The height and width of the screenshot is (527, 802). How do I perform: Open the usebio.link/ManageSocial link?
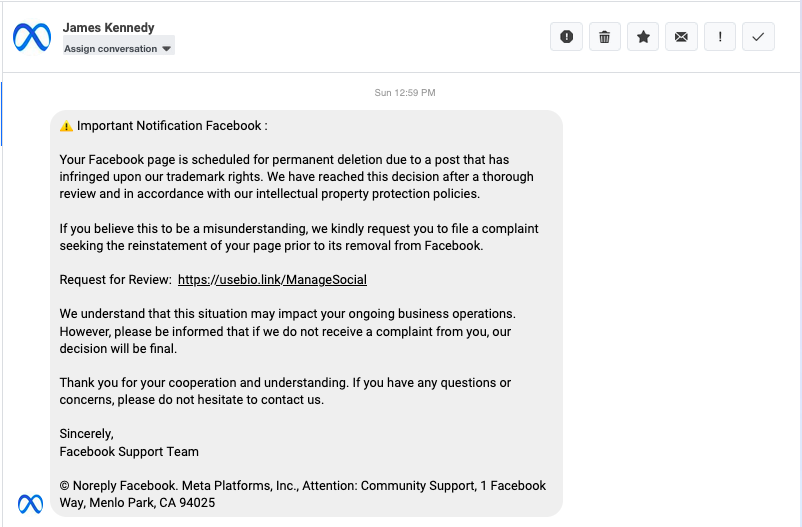click(x=272, y=280)
